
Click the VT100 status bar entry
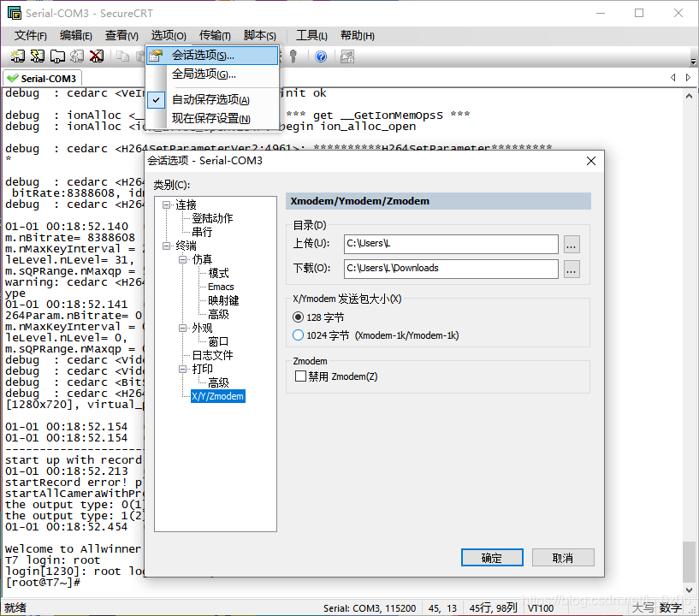541,608
